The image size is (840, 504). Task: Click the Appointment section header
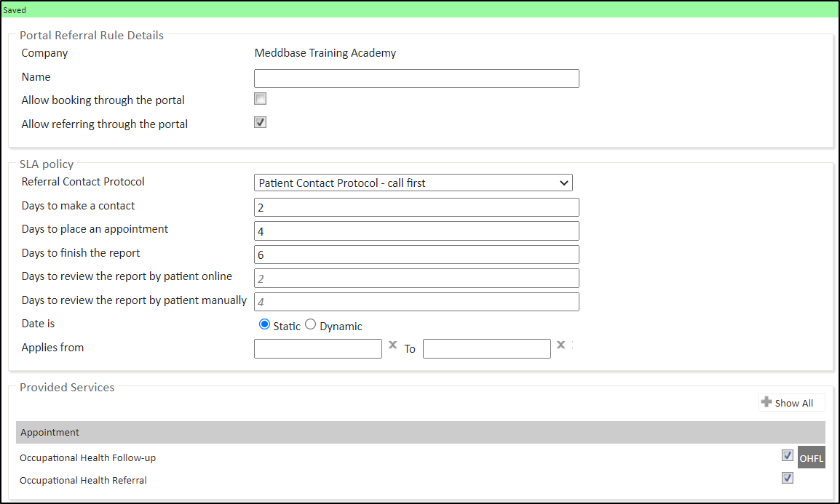[x=420, y=432]
